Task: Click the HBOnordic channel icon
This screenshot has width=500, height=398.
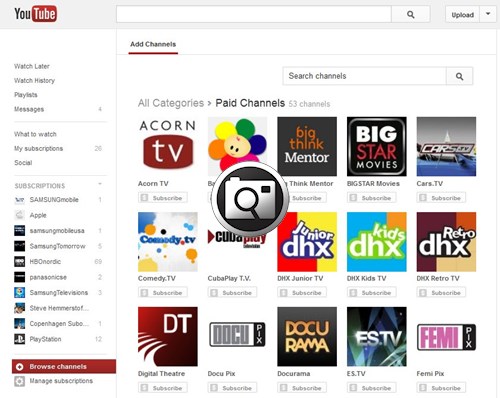Action: tap(19, 262)
